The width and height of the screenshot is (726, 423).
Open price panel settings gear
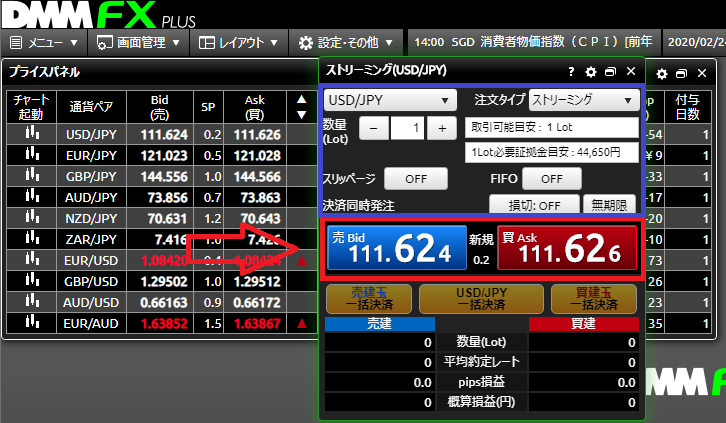coord(662,74)
